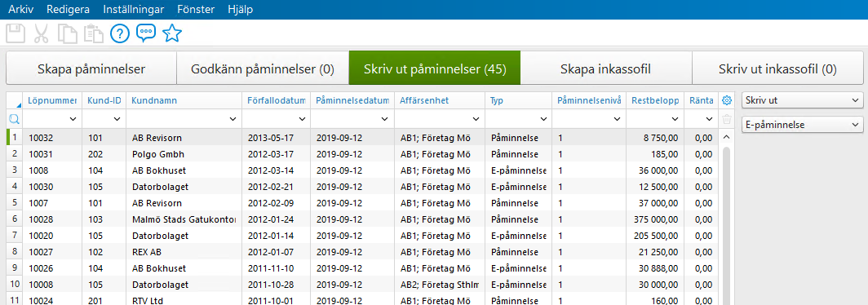The image size is (868, 305).
Task: Click Löpnummer 10030 cell
Action: click(52, 187)
